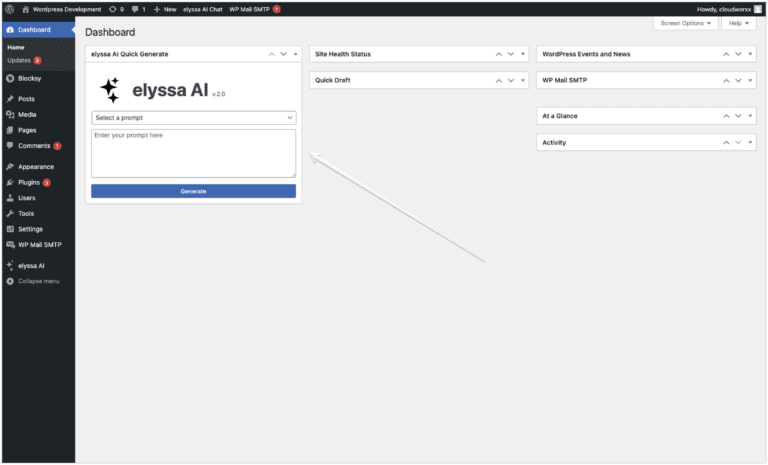Expand At a Glance widget
The height and width of the screenshot is (465, 768).
tap(750, 116)
